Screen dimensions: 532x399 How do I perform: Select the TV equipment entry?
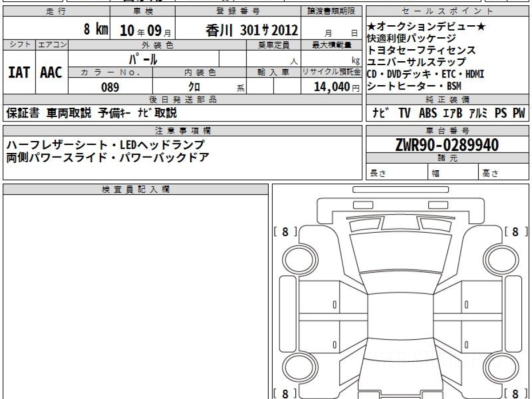[x=404, y=113]
